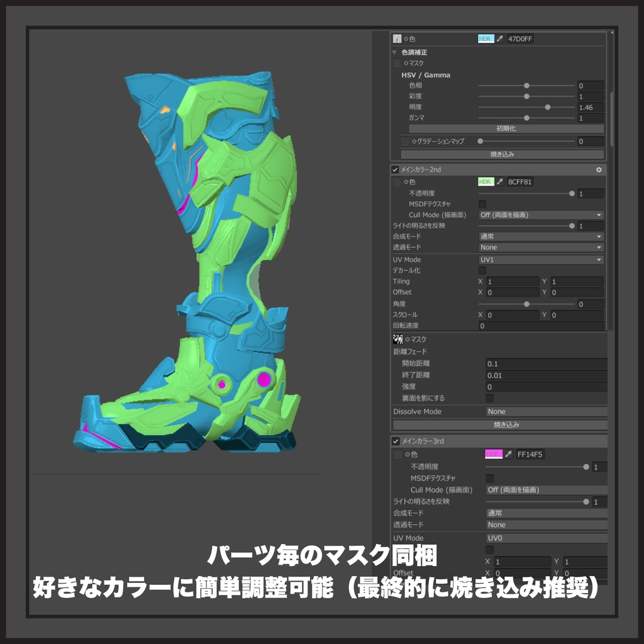Select the eyedropper next to FF14F5

[x=508, y=454]
